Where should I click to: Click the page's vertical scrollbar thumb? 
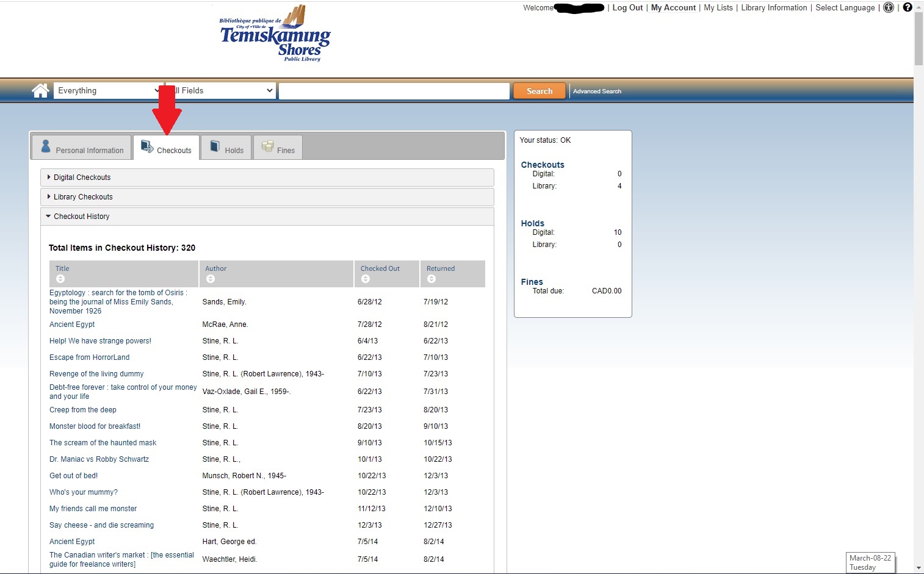point(919,38)
